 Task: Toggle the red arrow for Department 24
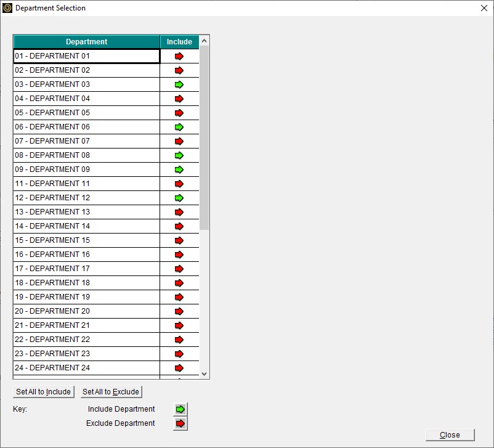pyautogui.click(x=179, y=369)
